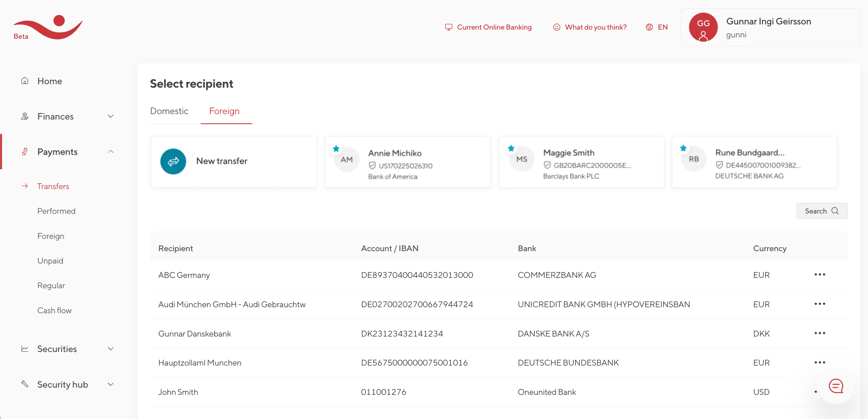868x419 pixels.
Task: Open three-dot menu for Gunnar Danskebank
Action: tap(819, 333)
